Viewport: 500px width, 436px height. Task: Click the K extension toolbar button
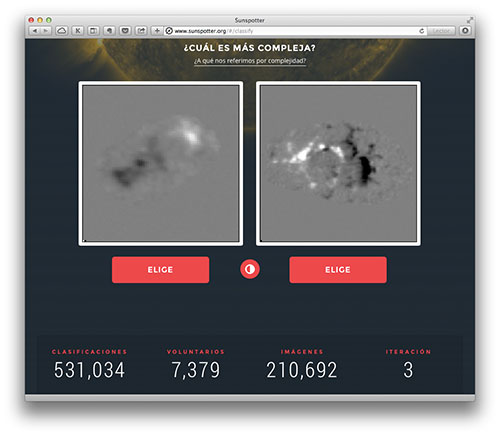pos(78,31)
